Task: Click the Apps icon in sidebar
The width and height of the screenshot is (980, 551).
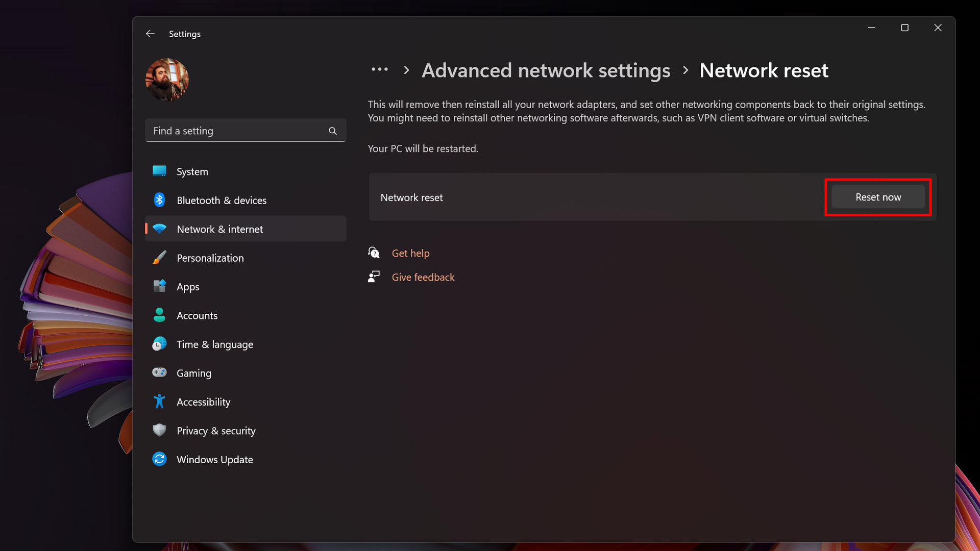Action: click(x=159, y=286)
